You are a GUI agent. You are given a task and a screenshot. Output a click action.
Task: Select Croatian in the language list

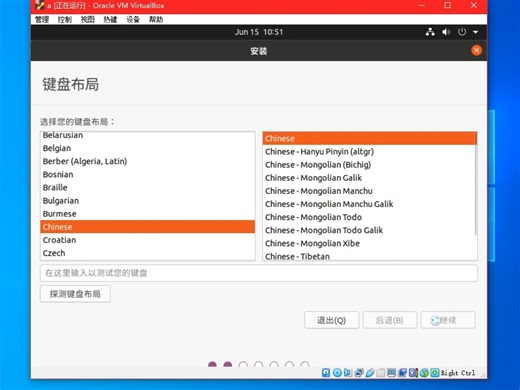(x=148, y=240)
